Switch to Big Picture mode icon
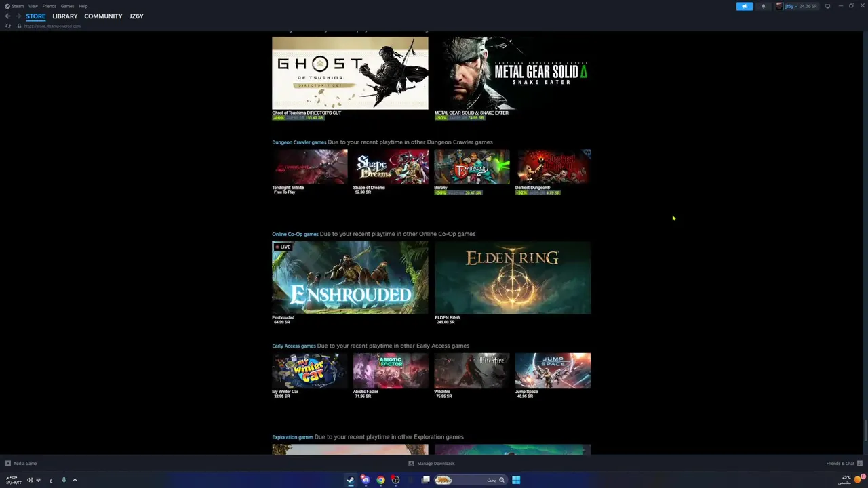 coord(827,6)
